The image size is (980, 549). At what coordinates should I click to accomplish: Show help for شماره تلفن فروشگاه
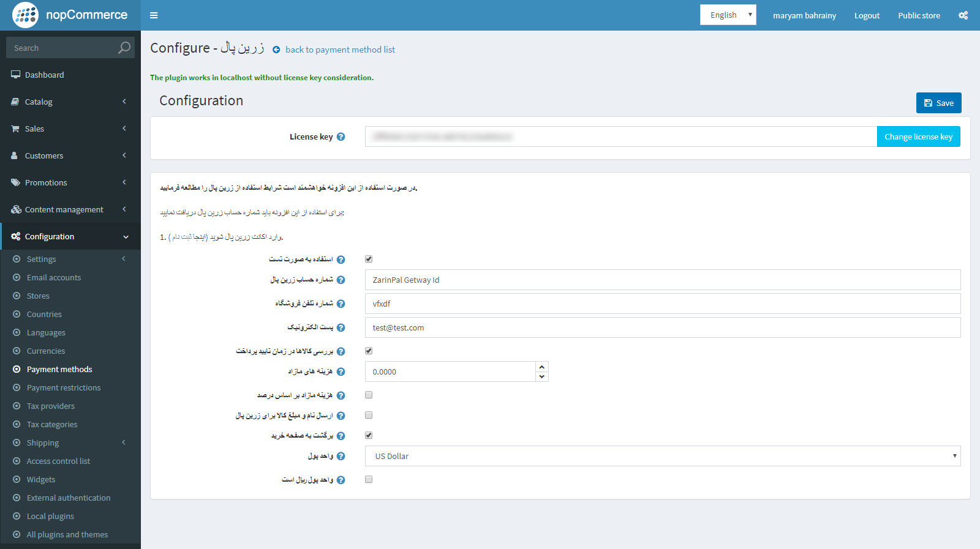pos(341,304)
